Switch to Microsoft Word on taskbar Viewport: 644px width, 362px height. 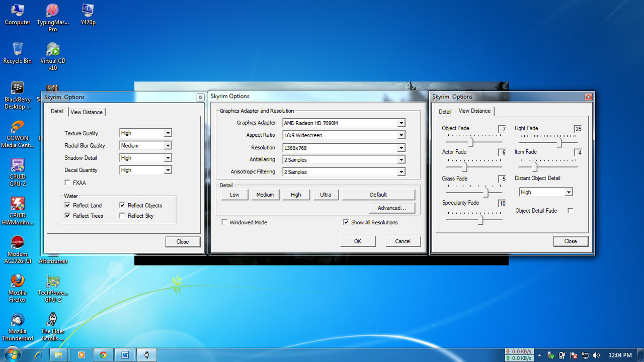(125, 355)
